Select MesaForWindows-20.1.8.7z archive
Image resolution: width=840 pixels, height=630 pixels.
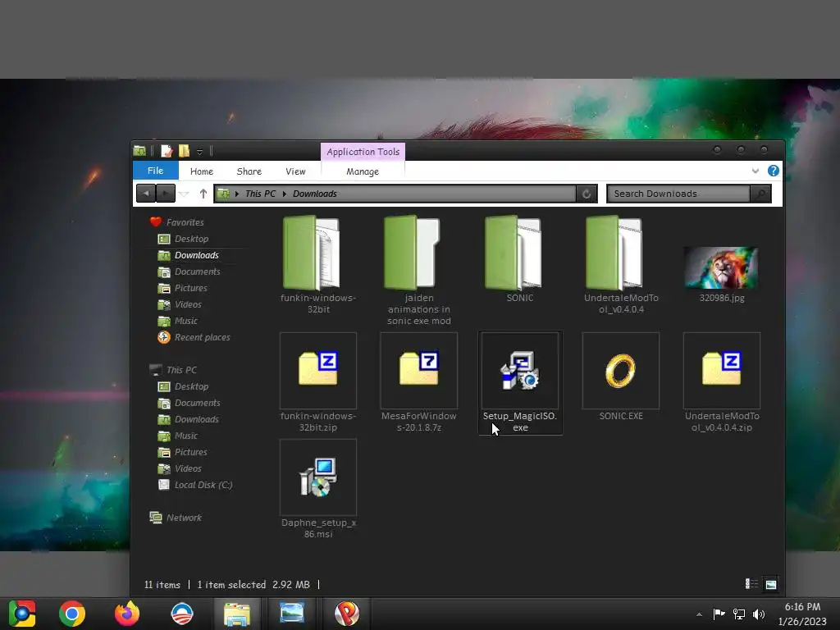click(418, 382)
